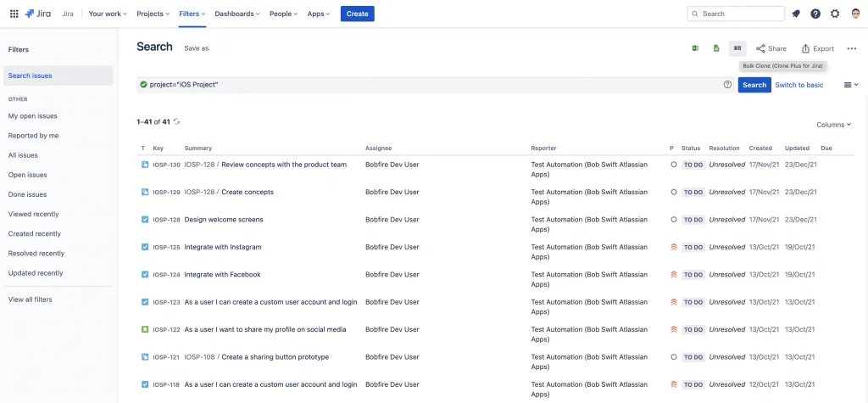This screenshot has height=403, width=868.
Task: Open the app switcher grid icon
Action: click(x=14, y=14)
